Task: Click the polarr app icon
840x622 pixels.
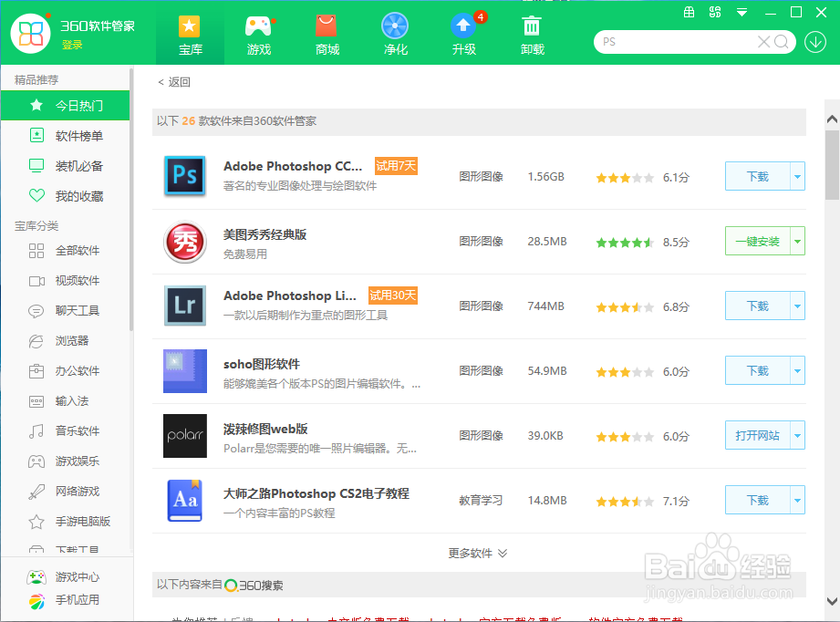Action: 185,436
